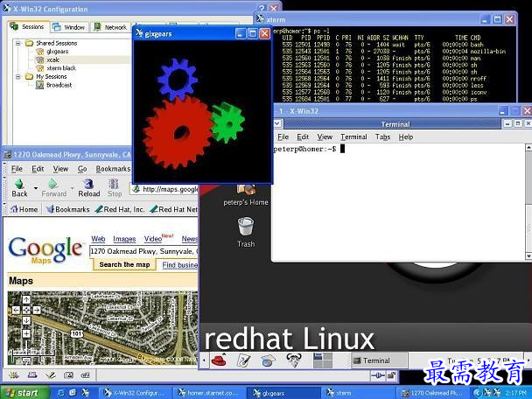Open the browser File menu
The image size is (532, 399).
pos(17,169)
